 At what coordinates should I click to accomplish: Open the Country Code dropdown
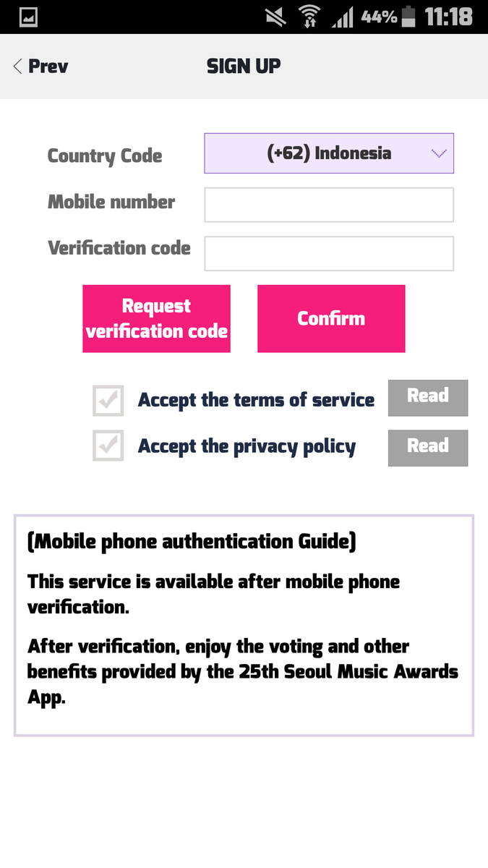329,153
